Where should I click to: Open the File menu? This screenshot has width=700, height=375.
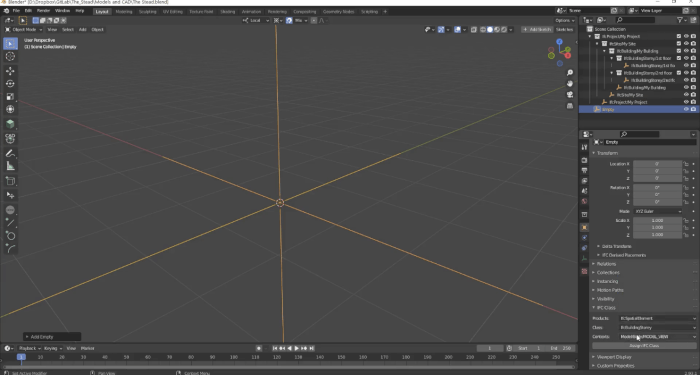click(x=16, y=11)
